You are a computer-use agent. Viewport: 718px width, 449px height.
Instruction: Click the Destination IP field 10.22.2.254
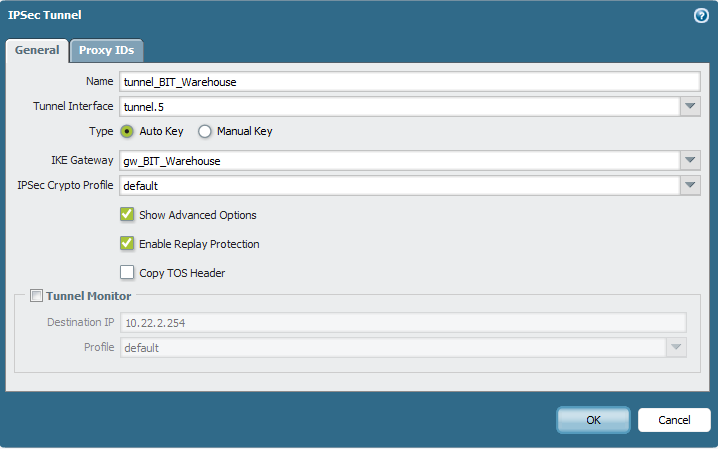click(x=403, y=323)
